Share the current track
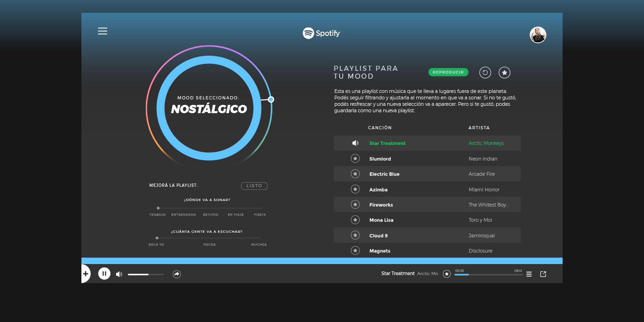644x322 pixels. click(177, 274)
